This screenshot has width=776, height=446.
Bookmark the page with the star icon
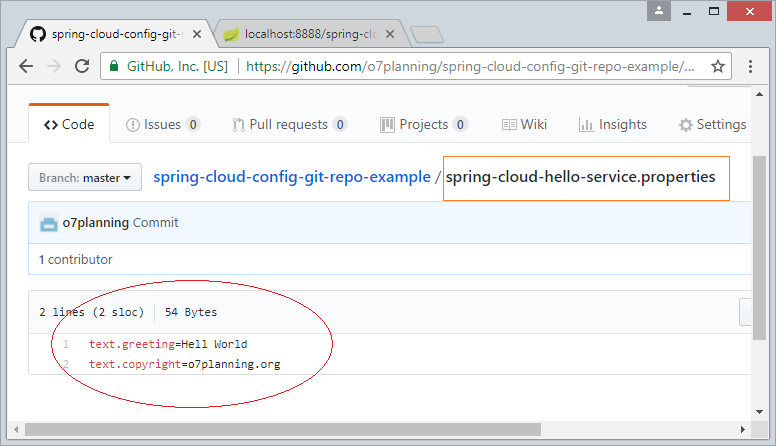(718, 66)
